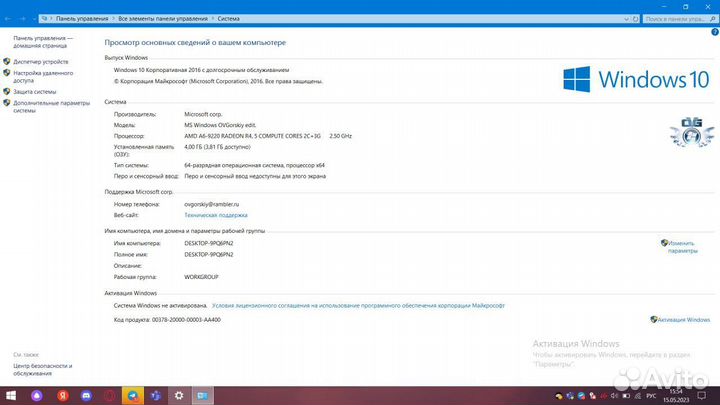Switch РУС input language indicator
The image size is (720, 405).
pos(651,395)
